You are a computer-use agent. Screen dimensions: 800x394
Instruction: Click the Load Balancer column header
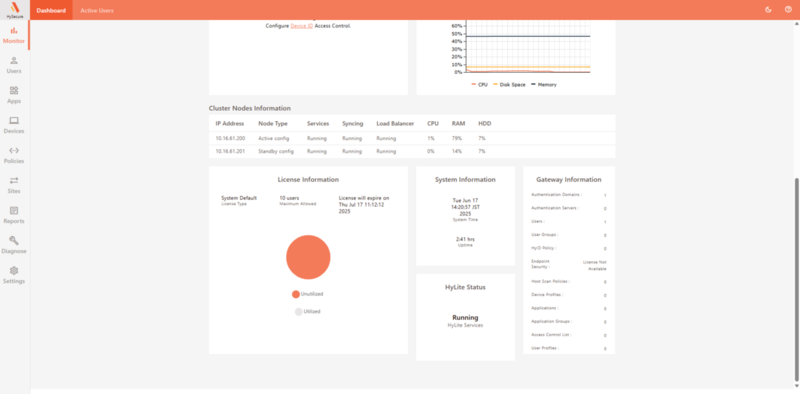coord(395,124)
